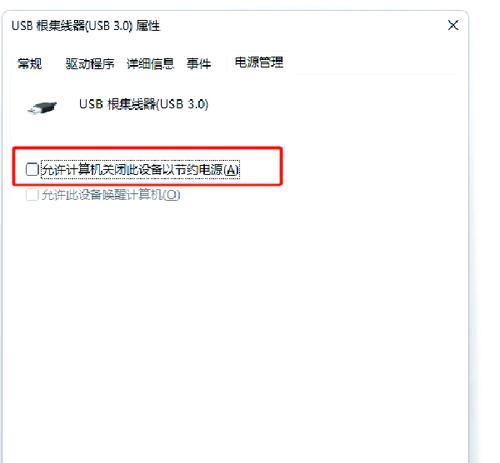Click blank panel area below the checkboxes
500x463 pixels.
(233, 317)
